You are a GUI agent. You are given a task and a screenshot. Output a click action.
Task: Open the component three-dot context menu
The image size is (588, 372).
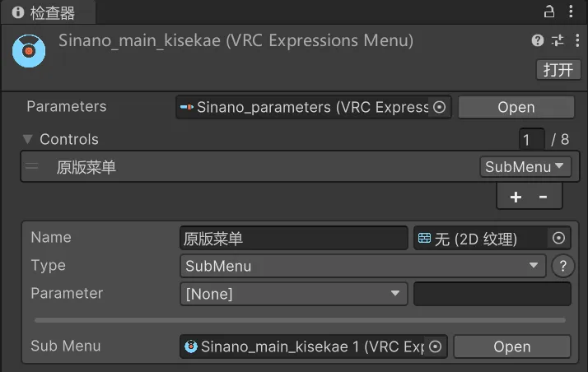577,40
